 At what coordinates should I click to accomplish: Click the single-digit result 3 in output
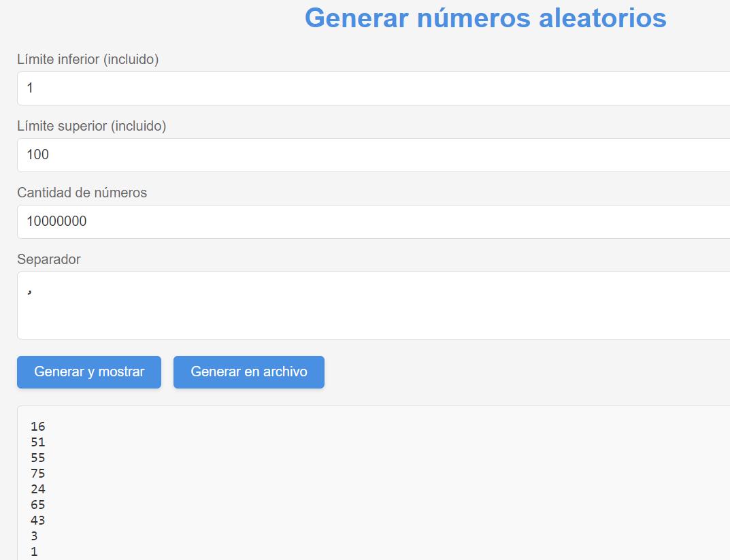(x=35, y=536)
